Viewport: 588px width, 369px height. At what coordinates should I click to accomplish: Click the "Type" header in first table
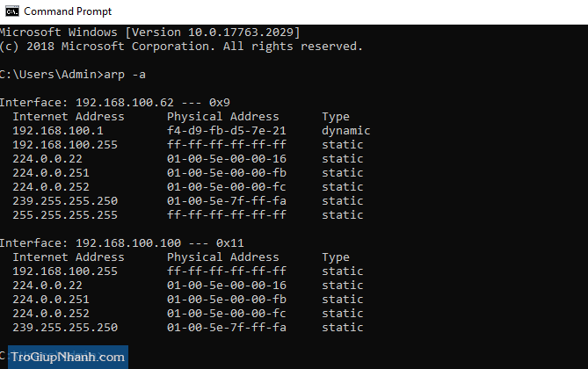coord(335,116)
